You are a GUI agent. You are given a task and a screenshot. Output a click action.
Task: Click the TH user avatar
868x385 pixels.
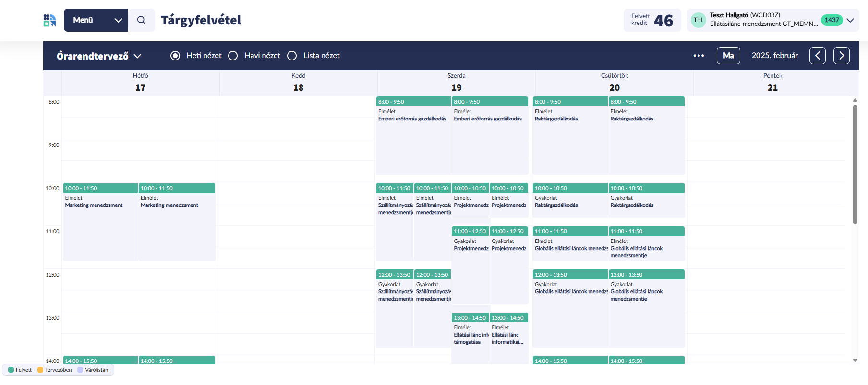pyautogui.click(x=698, y=20)
